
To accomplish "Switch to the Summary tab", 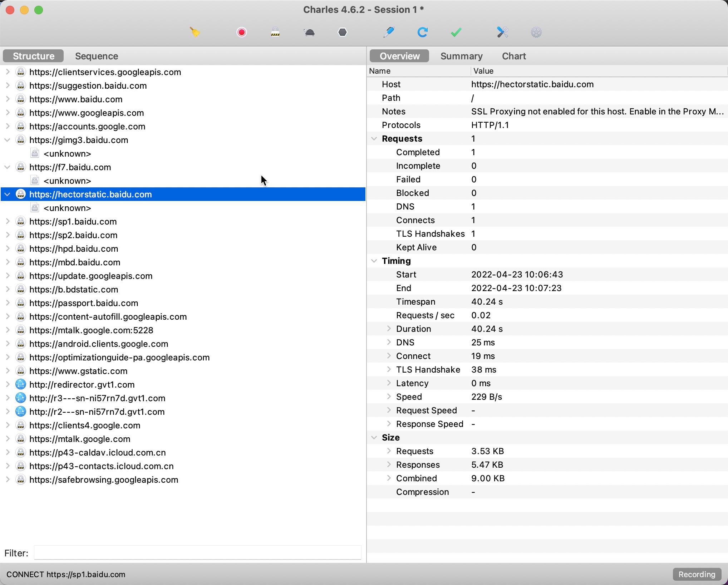I will (461, 56).
